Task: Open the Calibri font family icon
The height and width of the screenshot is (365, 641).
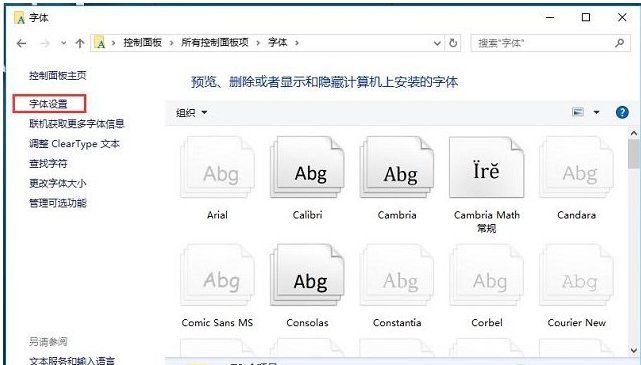Action: pyautogui.click(x=307, y=168)
